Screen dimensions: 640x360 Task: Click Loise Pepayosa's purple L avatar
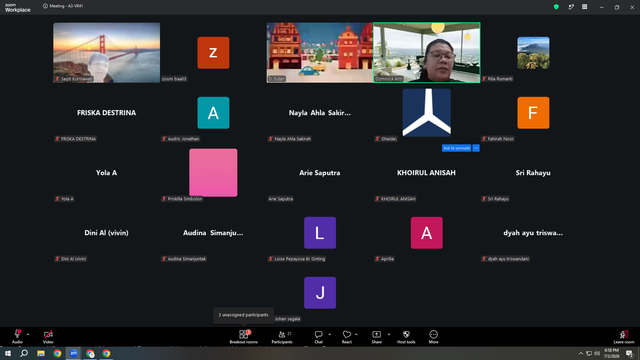tap(320, 233)
